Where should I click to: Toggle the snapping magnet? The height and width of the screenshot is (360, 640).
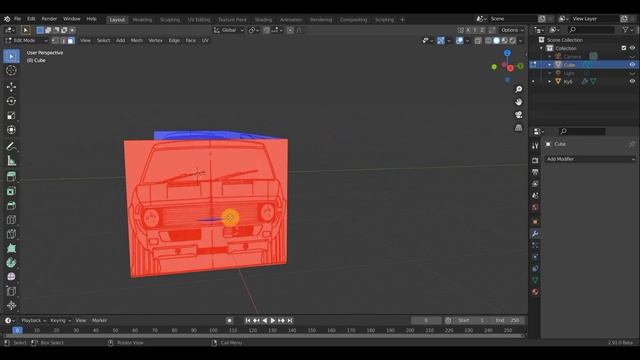(x=267, y=30)
